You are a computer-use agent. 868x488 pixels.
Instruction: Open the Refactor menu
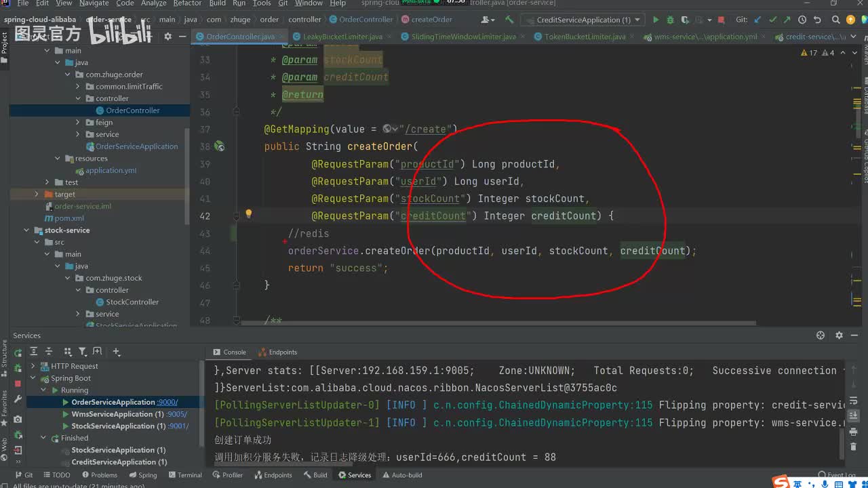[187, 3]
